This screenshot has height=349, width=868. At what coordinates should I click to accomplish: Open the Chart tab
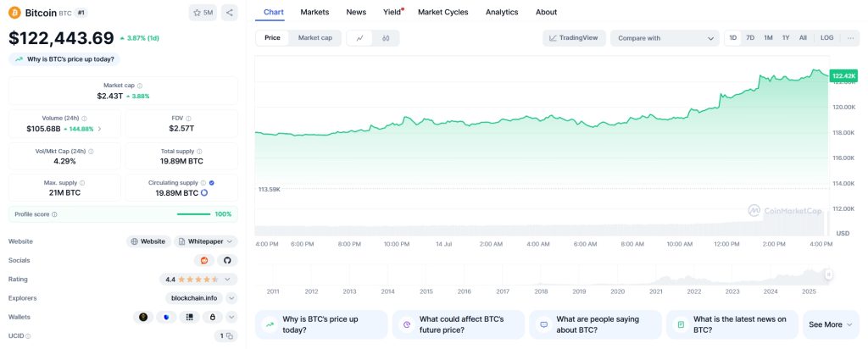(274, 12)
